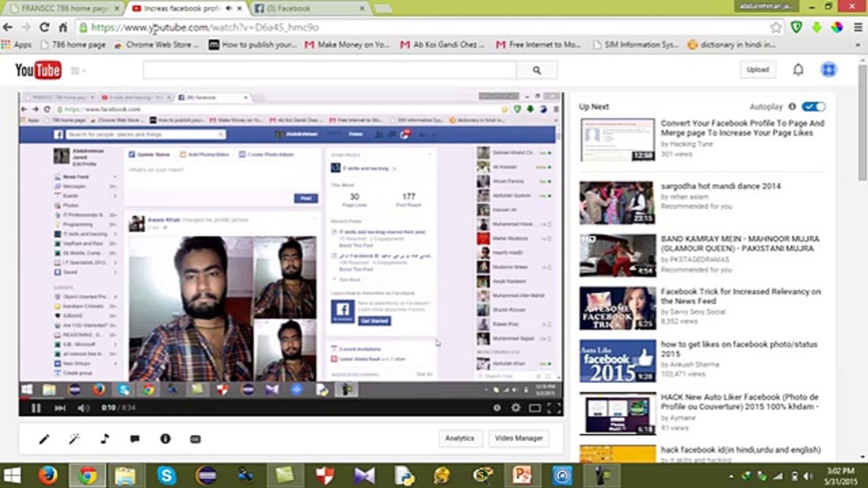
Task: Show Autoplay info tooltip icon
Action: click(792, 107)
